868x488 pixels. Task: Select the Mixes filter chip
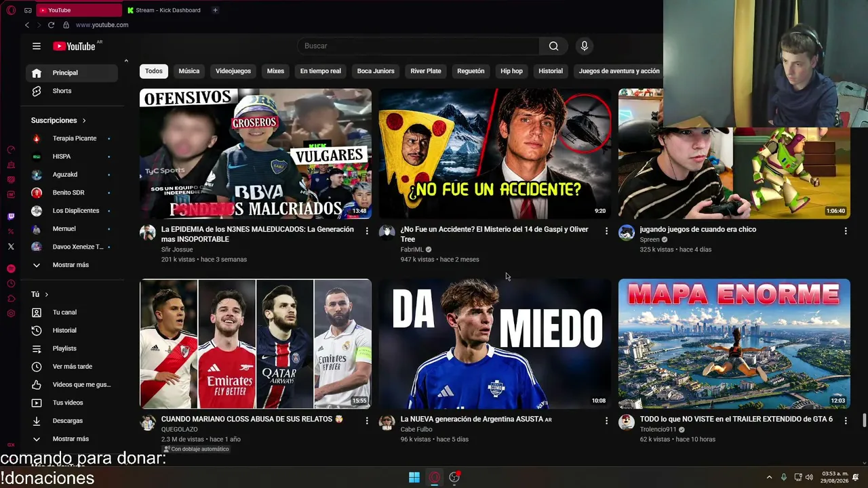tap(275, 71)
